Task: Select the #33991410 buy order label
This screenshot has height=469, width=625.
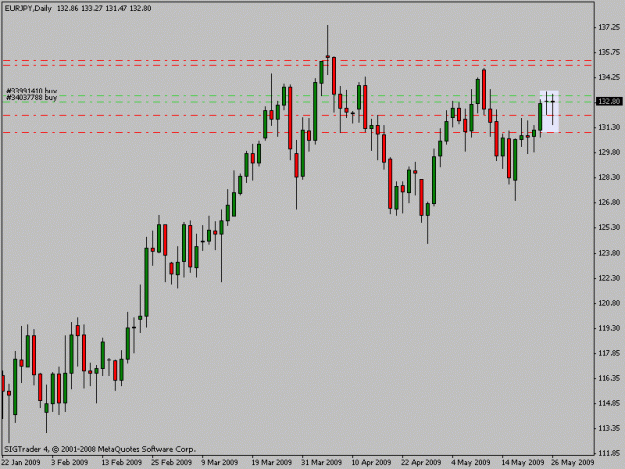Action: (31, 91)
